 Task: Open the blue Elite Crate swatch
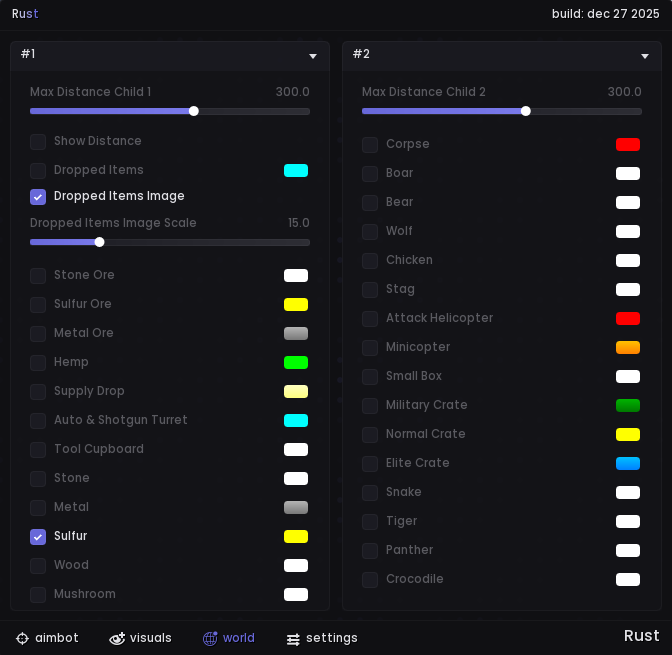pyautogui.click(x=628, y=464)
